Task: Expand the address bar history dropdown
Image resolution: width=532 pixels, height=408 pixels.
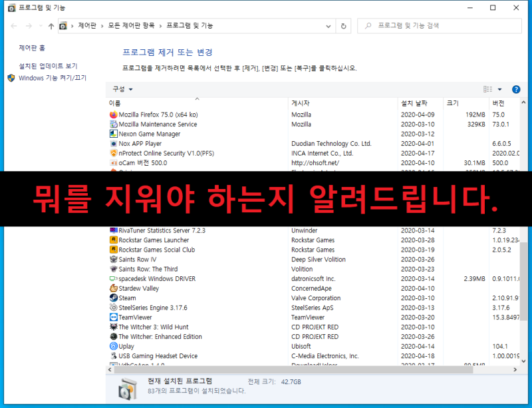Action: pos(328,26)
